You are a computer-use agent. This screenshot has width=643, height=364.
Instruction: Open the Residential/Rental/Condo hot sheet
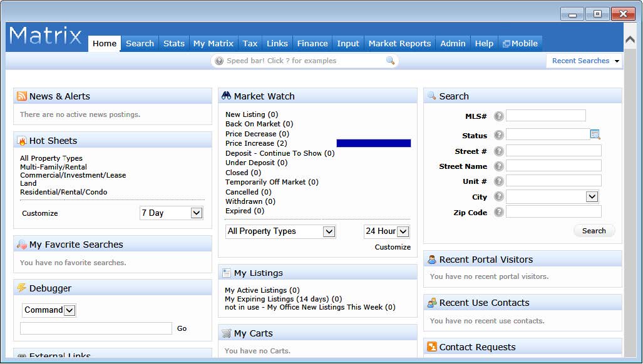[x=64, y=192]
